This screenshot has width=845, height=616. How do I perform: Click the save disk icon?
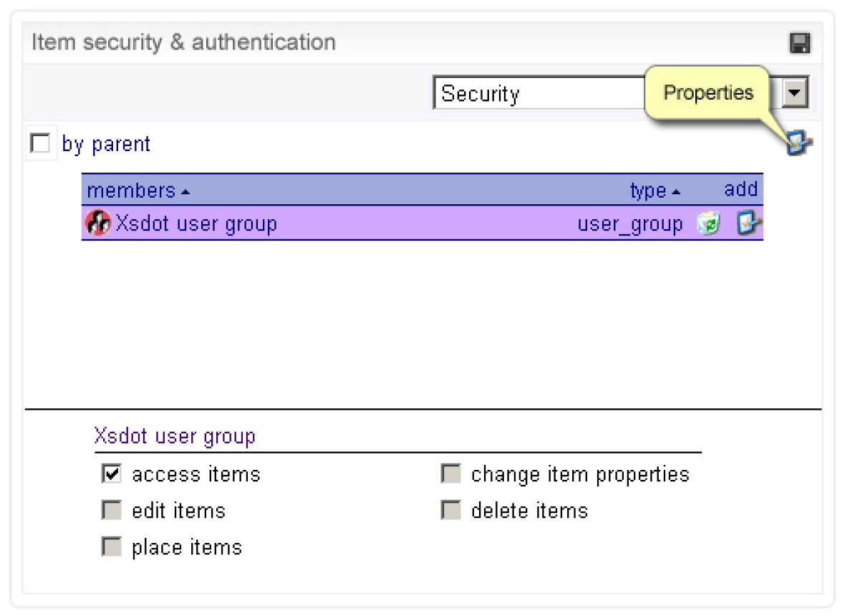click(x=799, y=43)
